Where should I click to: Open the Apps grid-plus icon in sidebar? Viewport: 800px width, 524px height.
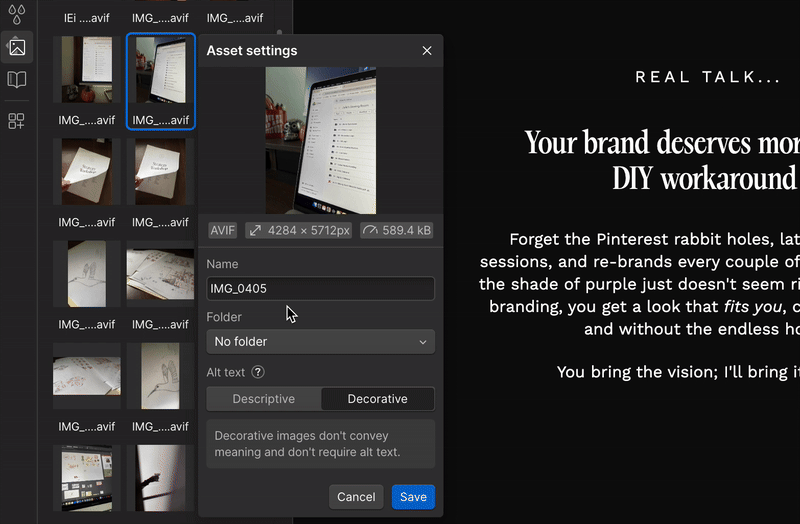point(16,121)
